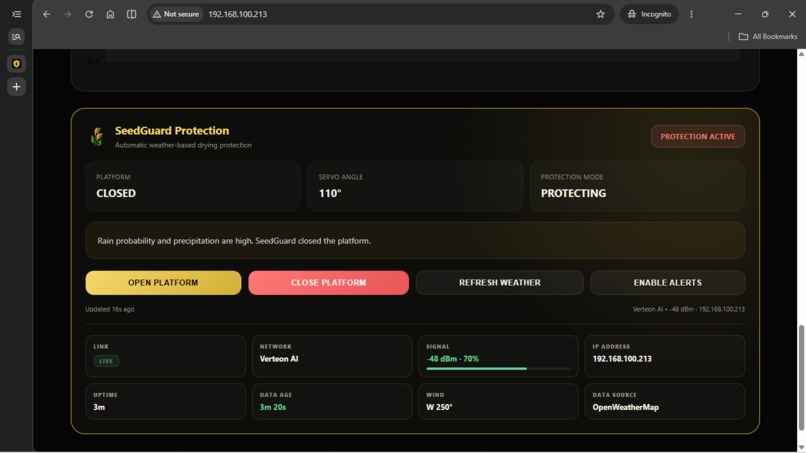Image resolution: width=806 pixels, height=453 pixels.
Task: Click 'Automatic weather-based drying protection' subtitle
Action: tap(183, 146)
